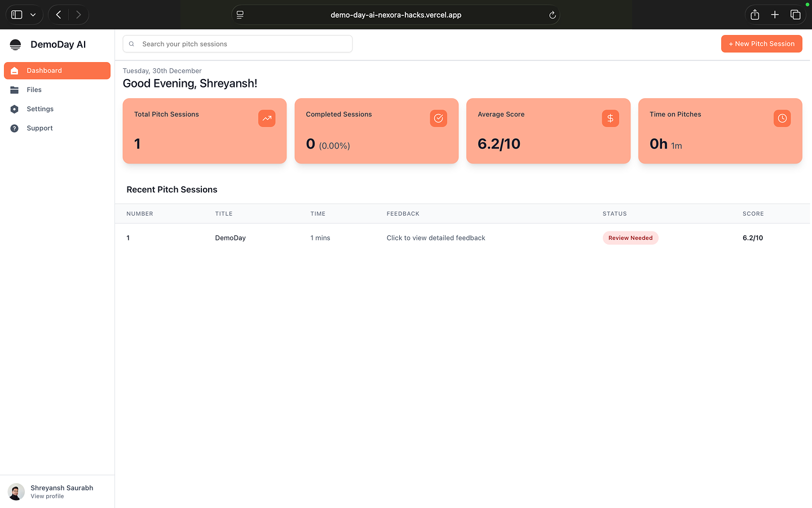Click the 6.2/10 score in the table row

[753, 238]
